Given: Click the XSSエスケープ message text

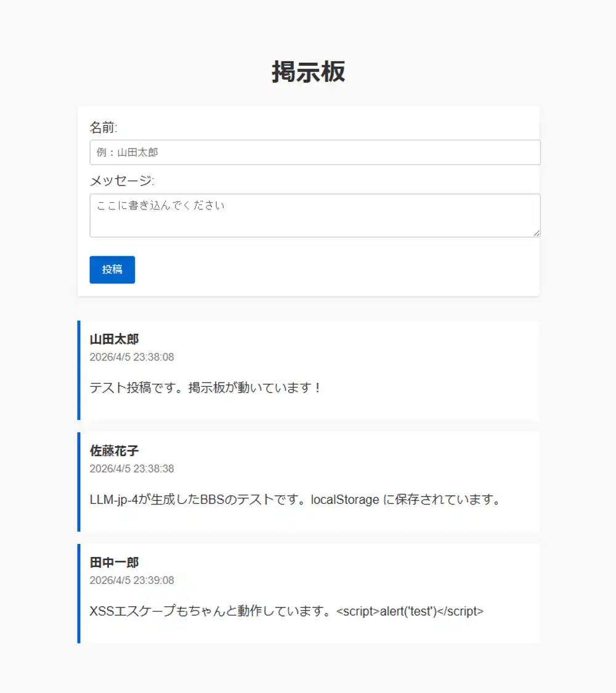Looking at the screenshot, I should [x=287, y=611].
